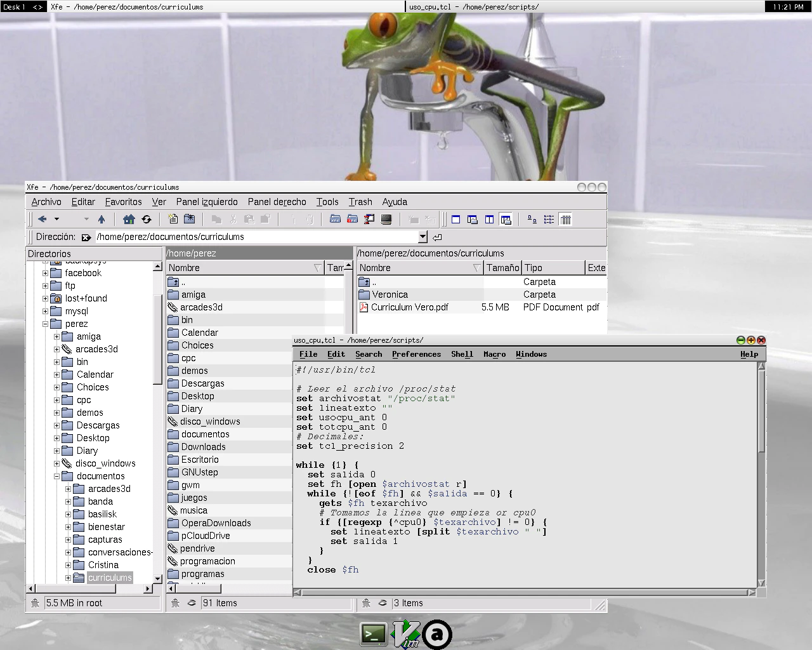This screenshot has width=812, height=650.
Task: Click the home directory icon in toolbar
Action: pos(129,220)
